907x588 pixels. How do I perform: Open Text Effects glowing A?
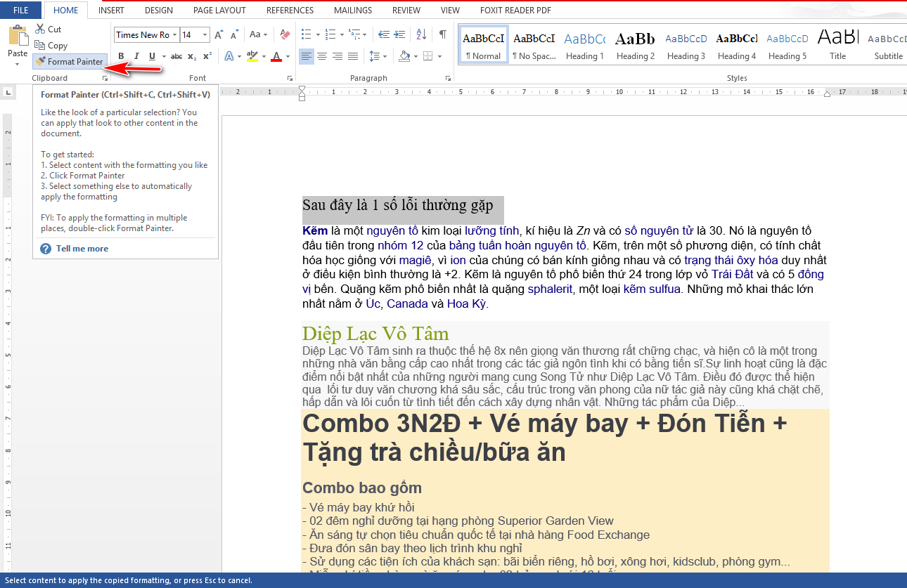229,56
